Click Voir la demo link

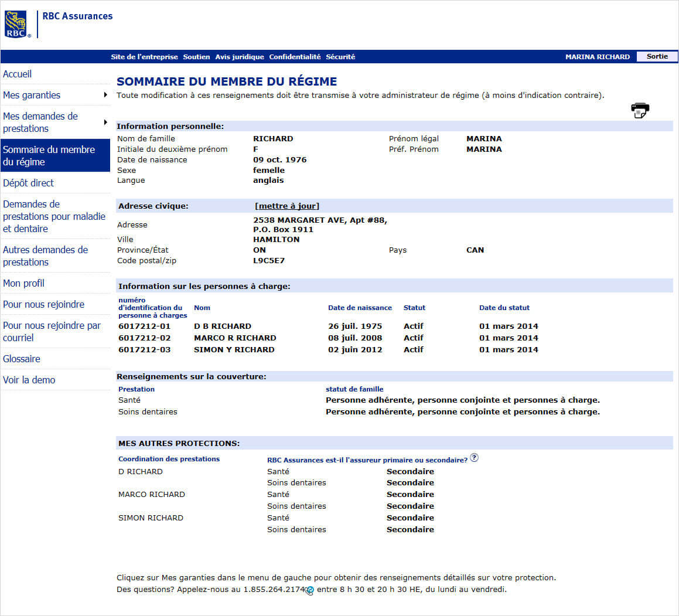pyautogui.click(x=29, y=380)
